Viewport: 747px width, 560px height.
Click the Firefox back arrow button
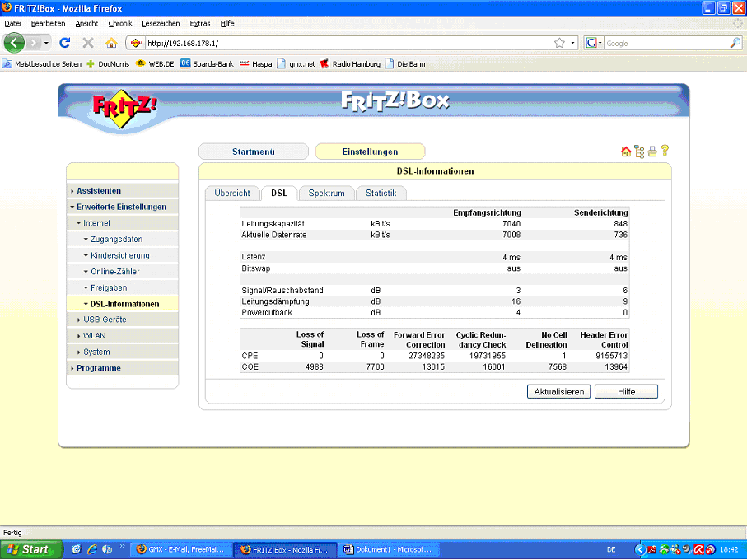pyautogui.click(x=15, y=42)
